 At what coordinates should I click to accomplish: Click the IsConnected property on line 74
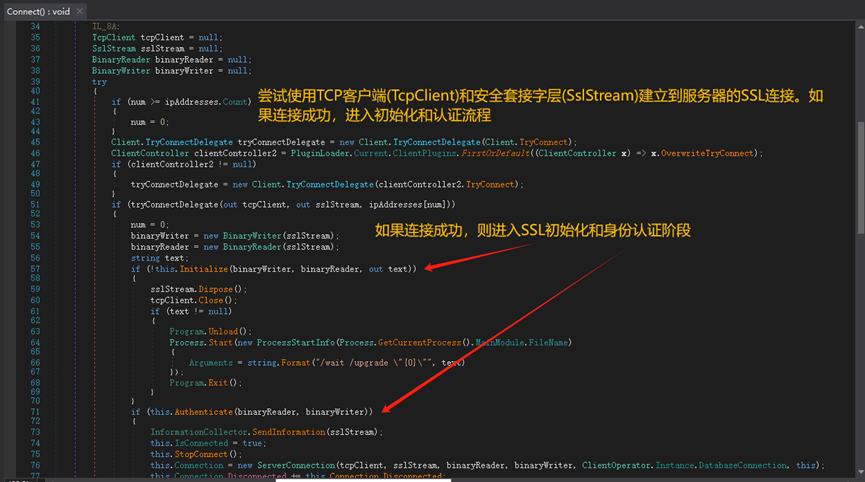coord(201,443)
